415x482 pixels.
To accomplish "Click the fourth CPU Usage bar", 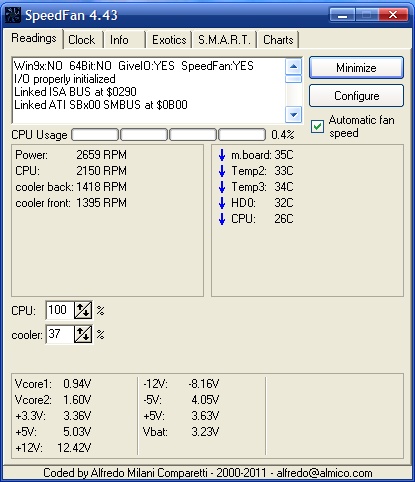I will [242, 135].
